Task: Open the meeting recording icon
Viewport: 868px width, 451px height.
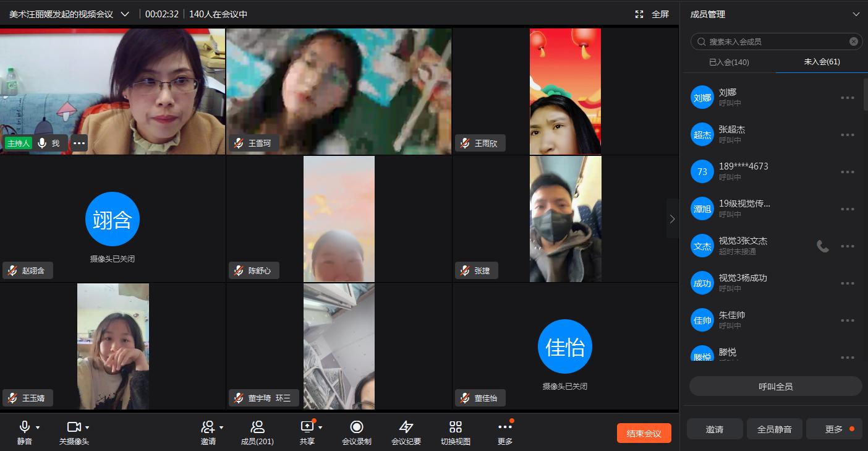Action: (x=356, y=427)
